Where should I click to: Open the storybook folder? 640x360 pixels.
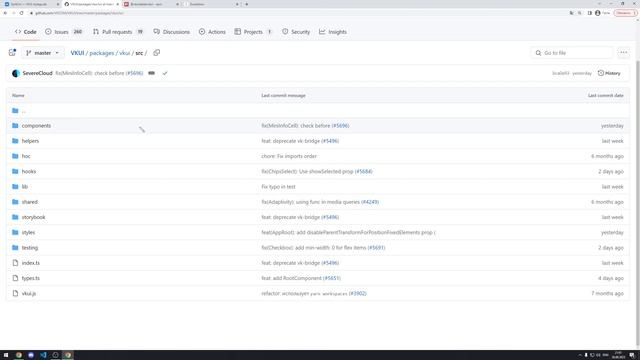point(33,217)
